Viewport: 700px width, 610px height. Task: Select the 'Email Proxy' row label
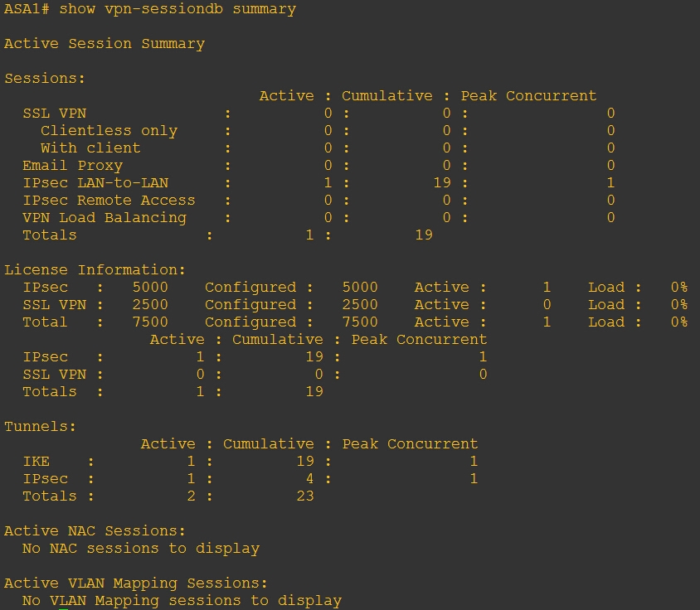click(x=73, y=166)
